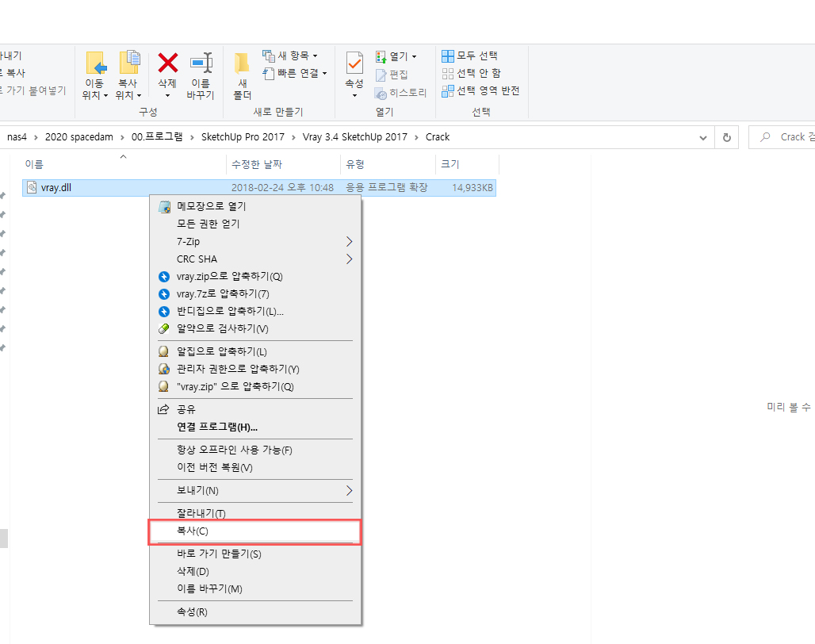Click the 경로 복사 ribbon item

pos(13,73)
